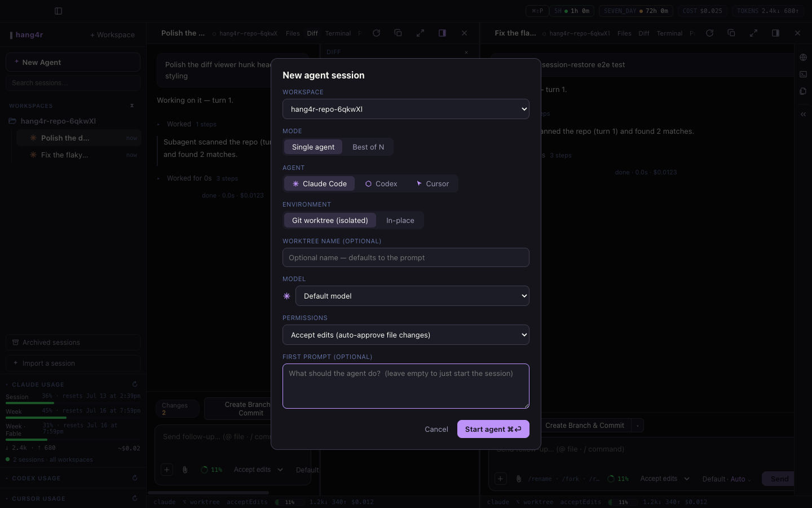
Task: Refresh the 'Polish the...' session pane
Action: tap(376, 33)
